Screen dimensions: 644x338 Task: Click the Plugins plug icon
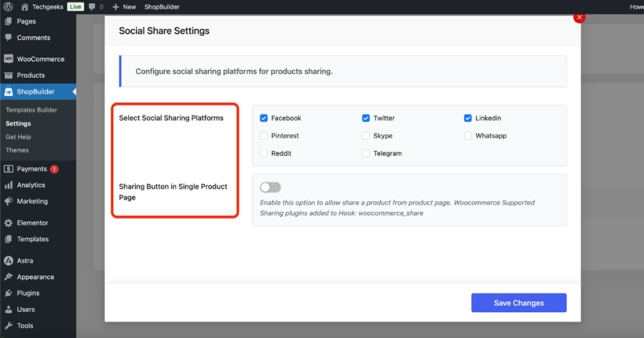click(8, 293)
